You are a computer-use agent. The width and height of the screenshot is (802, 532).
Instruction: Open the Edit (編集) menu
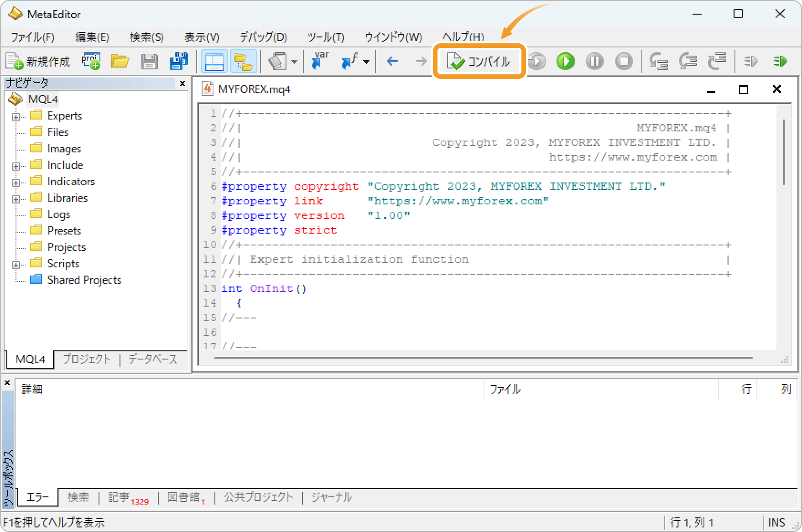point(92,37)
